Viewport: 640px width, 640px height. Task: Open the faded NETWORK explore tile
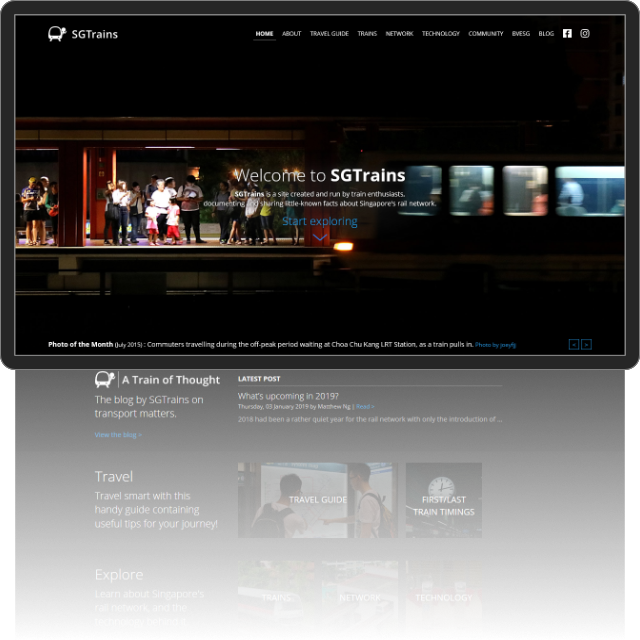(x=360, y=598)
